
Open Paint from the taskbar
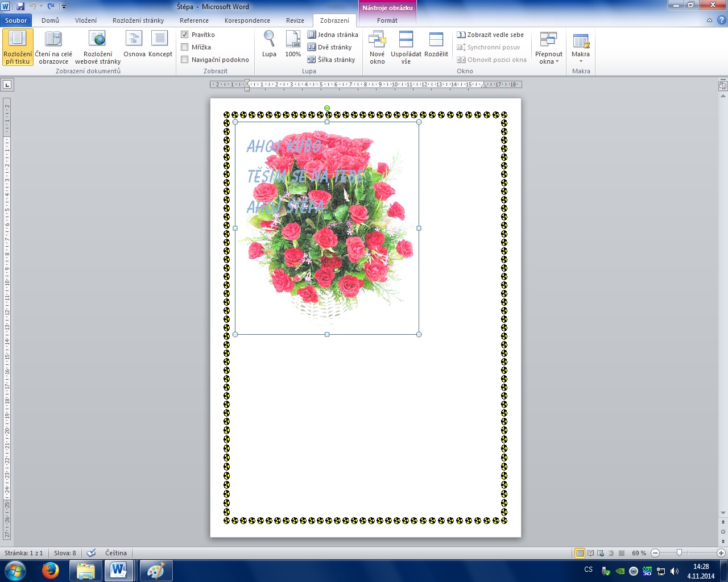pos(155,570)
